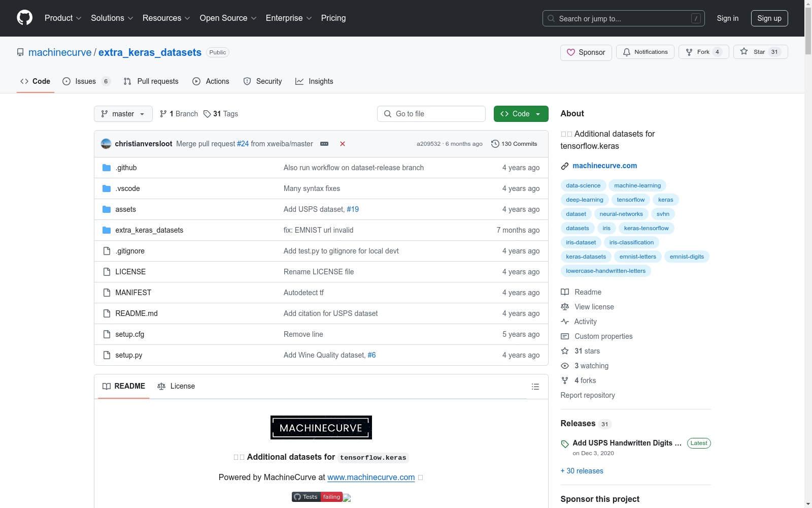Switch to the Insights tab

315,81
